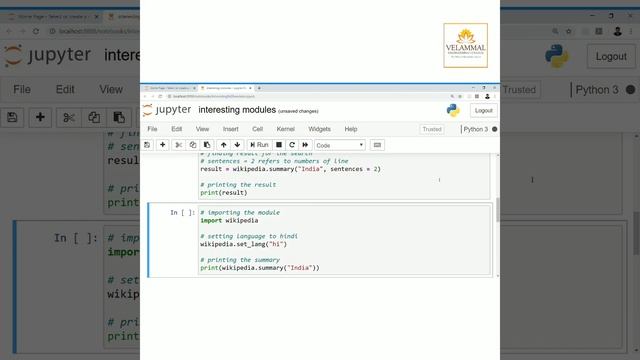The height and width of the screenshot is (360, 640).
Task: Move the selected cell down with the arrow icon
Action: 237,145
